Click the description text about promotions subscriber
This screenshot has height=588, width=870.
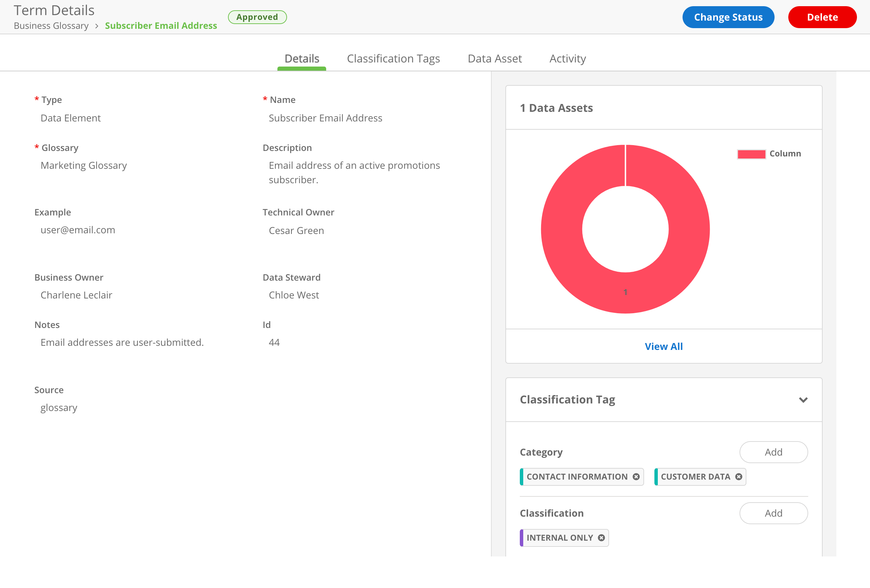(x=354, y=173)
